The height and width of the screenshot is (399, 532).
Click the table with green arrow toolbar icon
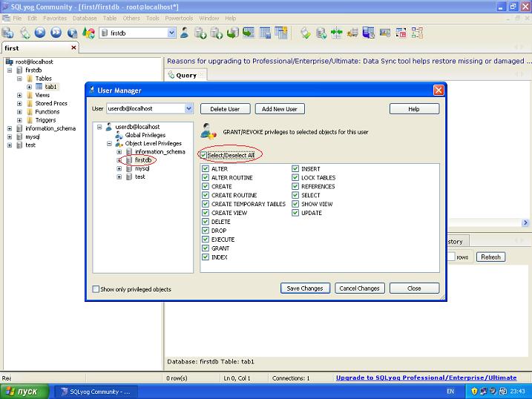tap(249, 33)
